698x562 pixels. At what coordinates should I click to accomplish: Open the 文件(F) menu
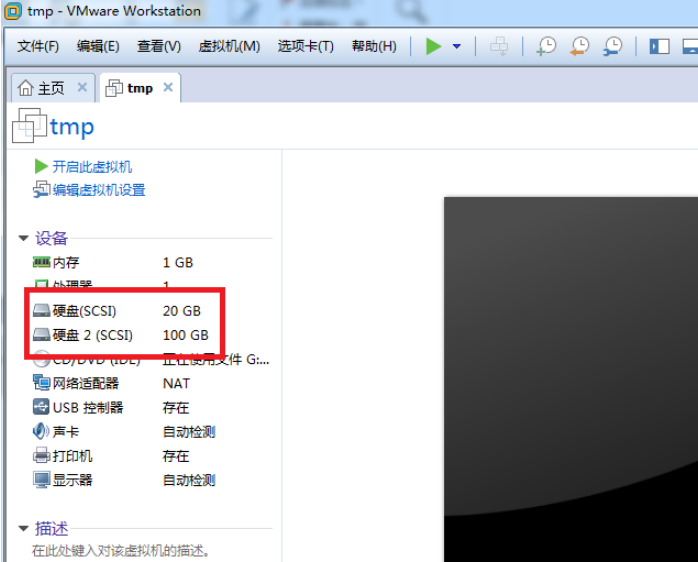pyautogui.click(x=38, y=46)
